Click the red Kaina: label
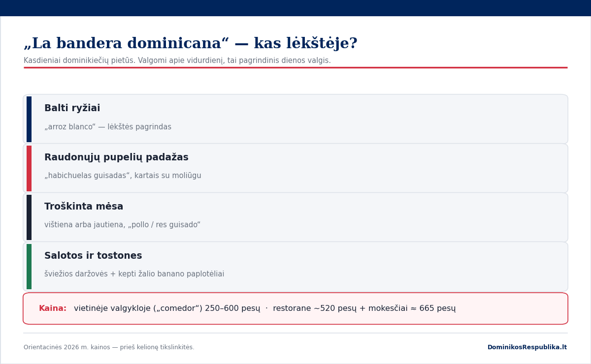The image size is (591, 364). click(x=53, y=308)
